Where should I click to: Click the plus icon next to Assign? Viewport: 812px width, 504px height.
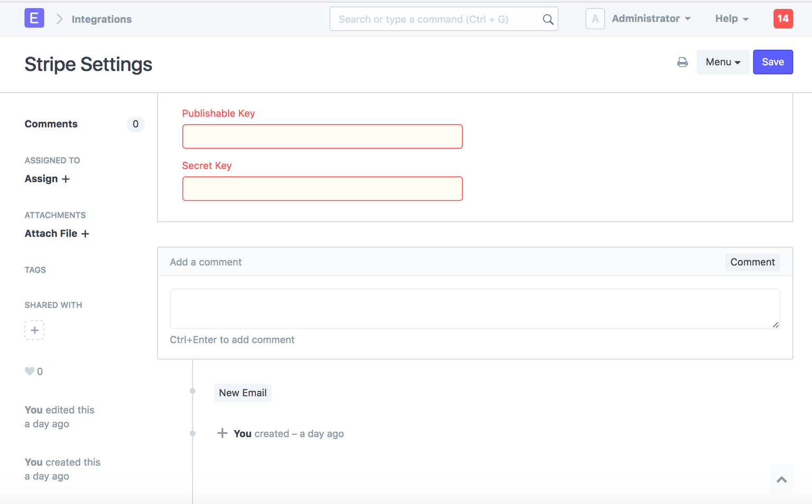[66, 179]
